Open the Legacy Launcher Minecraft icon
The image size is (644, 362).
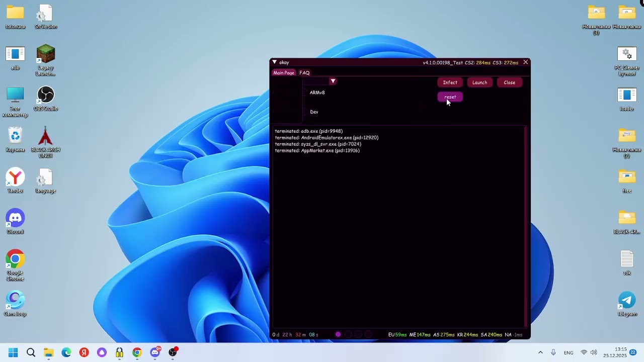click(45, 60)
